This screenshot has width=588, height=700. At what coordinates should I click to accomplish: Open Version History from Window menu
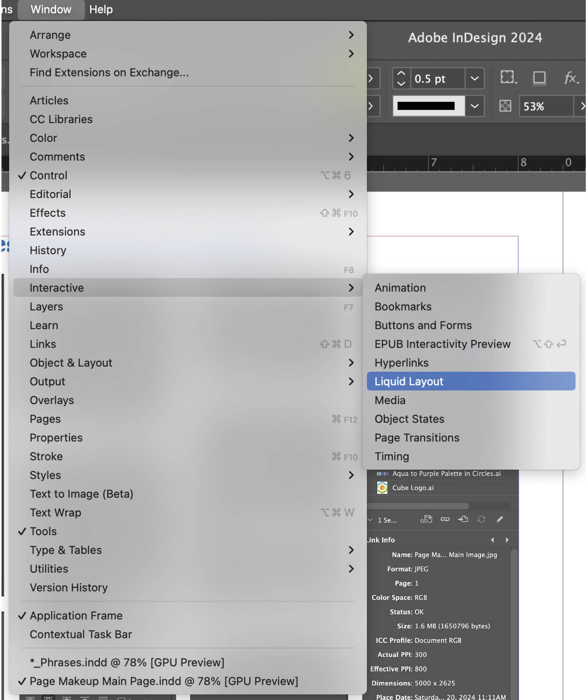(x=188, y=587)
